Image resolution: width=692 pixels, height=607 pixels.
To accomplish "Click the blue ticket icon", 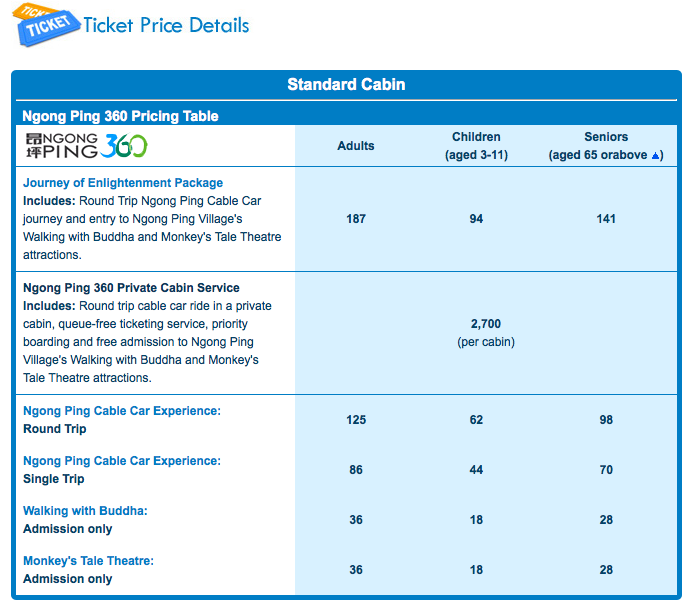I will 46,27.
